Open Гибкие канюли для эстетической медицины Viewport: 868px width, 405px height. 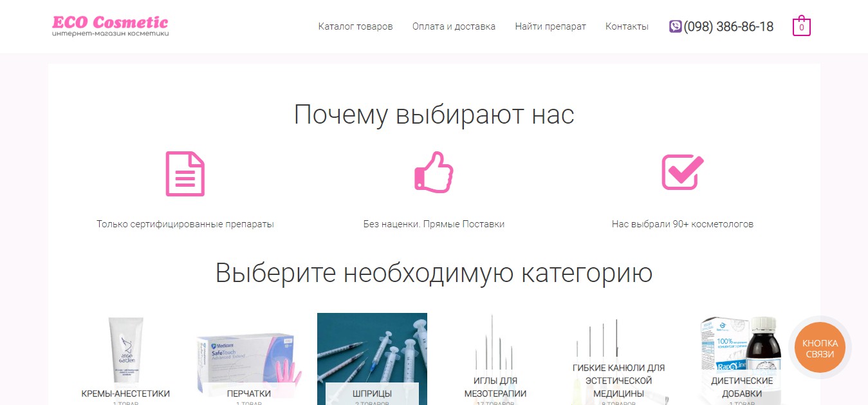coord(618,381)
